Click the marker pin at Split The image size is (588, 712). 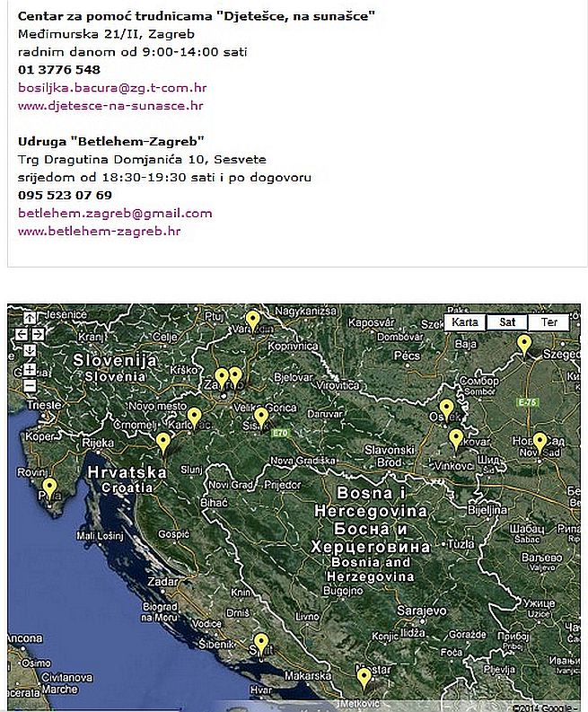click(261, 642)
